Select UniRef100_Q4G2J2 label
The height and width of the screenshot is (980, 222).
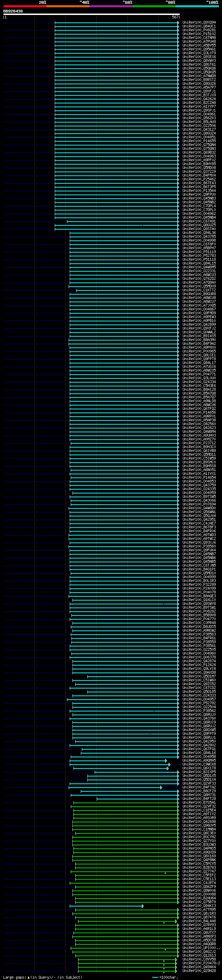coord(199,951)
